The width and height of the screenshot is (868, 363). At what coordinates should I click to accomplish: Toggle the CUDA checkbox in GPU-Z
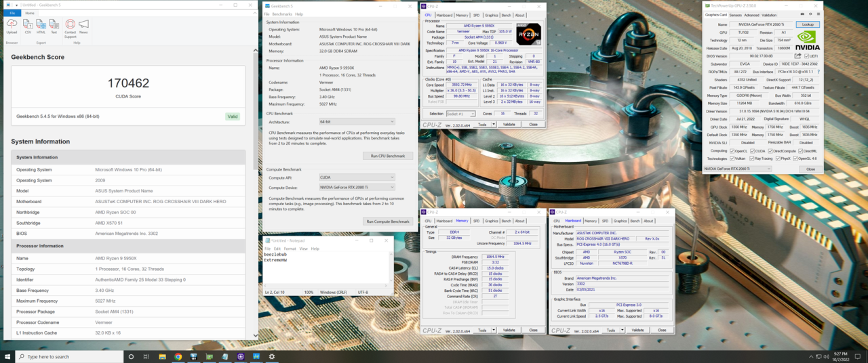(x=753, y=151)
